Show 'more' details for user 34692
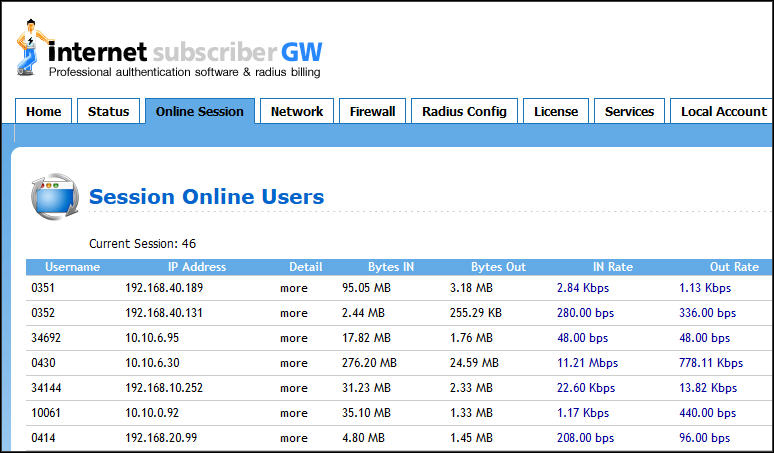 tap(294, 338)
